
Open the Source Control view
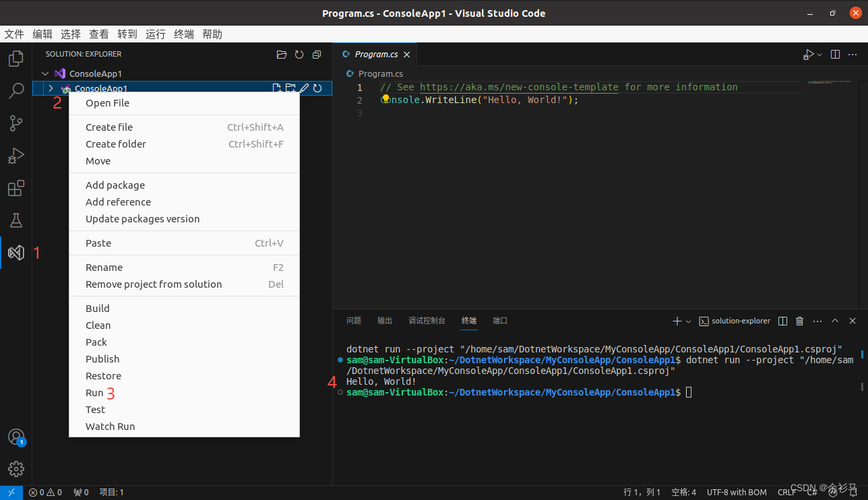[15, 123]
